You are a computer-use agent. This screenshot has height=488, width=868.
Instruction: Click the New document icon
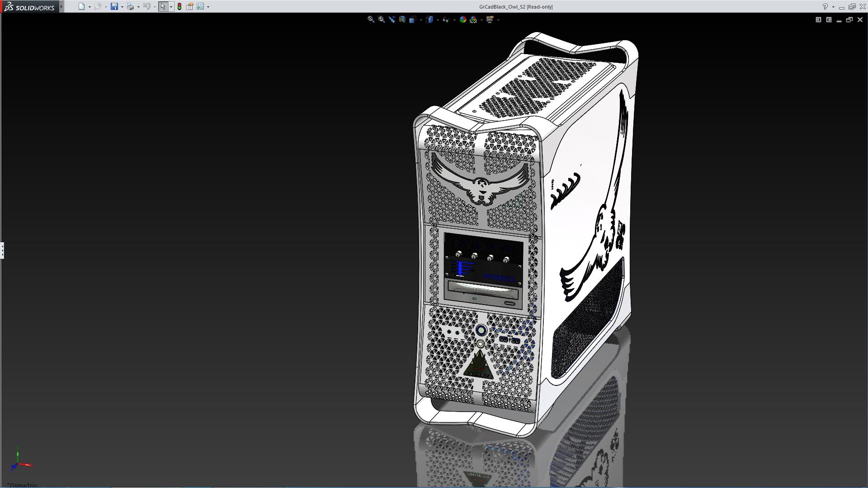81,6
